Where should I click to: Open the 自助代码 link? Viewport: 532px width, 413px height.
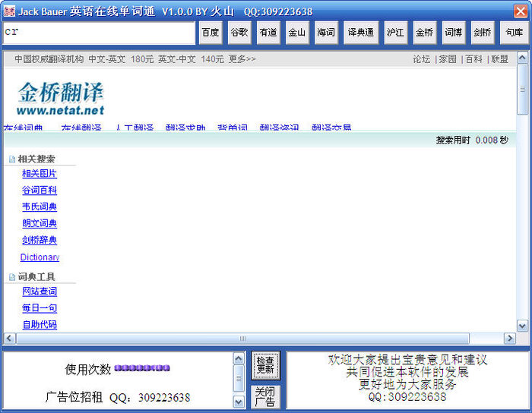point(40,325)
